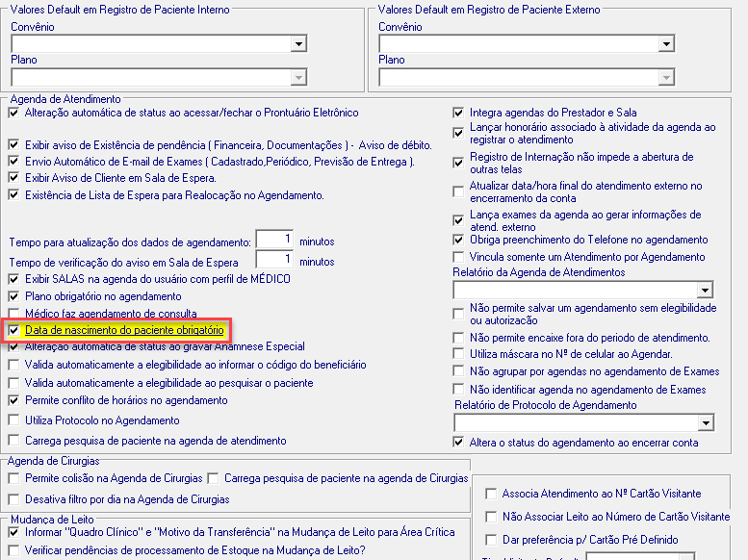Toggle Altera o status do agendamento ao encerrar conta
The image size is (748, 560).
458,443
